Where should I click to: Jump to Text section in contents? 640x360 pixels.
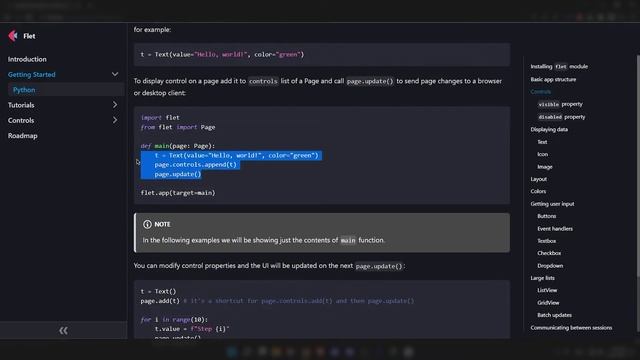pos(542,142)
